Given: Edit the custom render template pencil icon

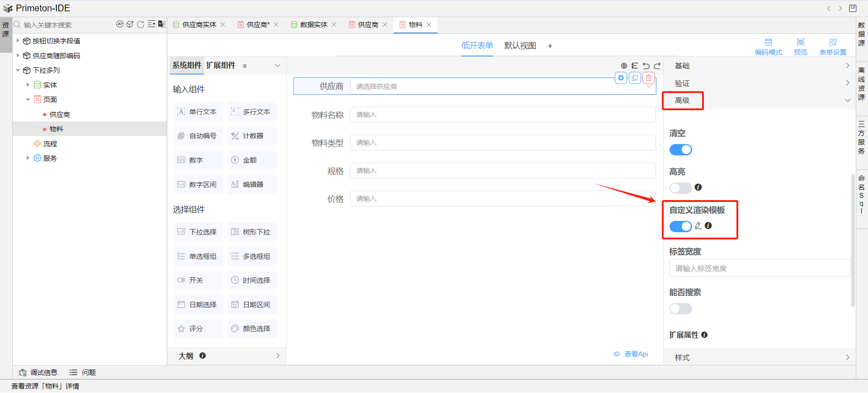Looking at the screenshot, I should pos(698,226).
